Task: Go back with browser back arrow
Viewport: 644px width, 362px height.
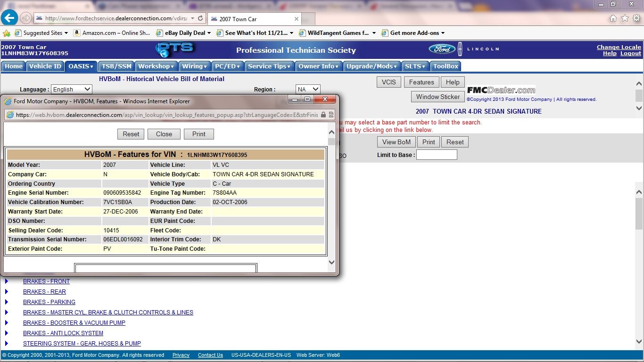Action: tap(9, 18)
